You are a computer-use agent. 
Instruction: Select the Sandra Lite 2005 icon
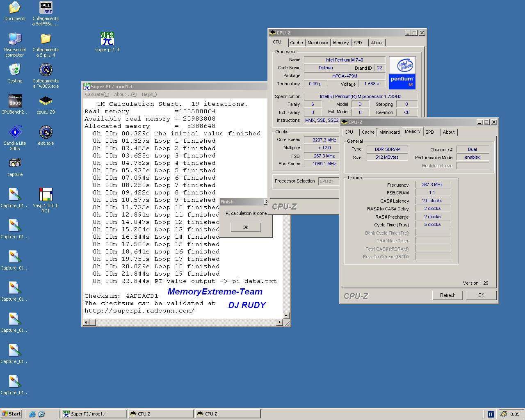[15, 138]
